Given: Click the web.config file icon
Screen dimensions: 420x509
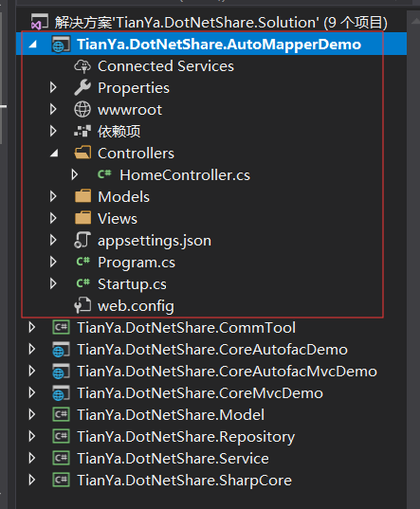Looking at the screenshot, I should [x=82, y=305].
